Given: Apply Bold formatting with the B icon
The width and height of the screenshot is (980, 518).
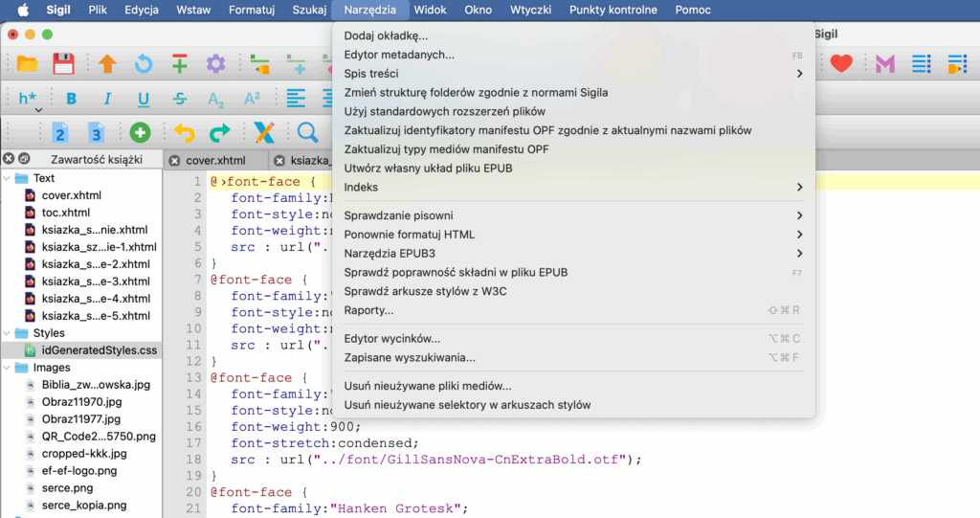Looking at the screenshot, I should click(x=71, y=99).
